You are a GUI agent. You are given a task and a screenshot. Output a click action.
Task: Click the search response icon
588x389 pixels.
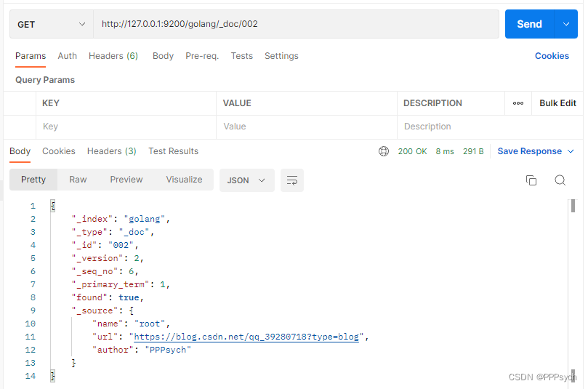pos(560,180)
